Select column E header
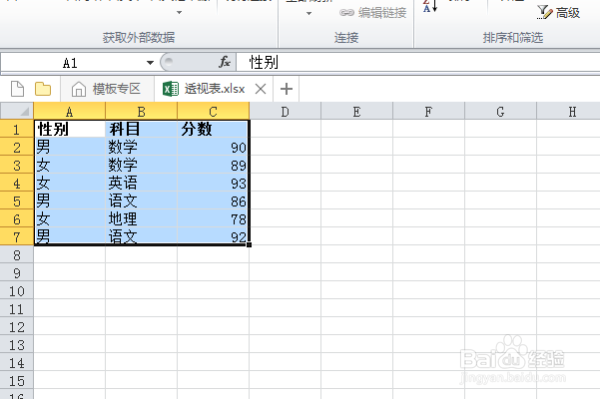The image size is (600, 399). (x=357, y=112)
